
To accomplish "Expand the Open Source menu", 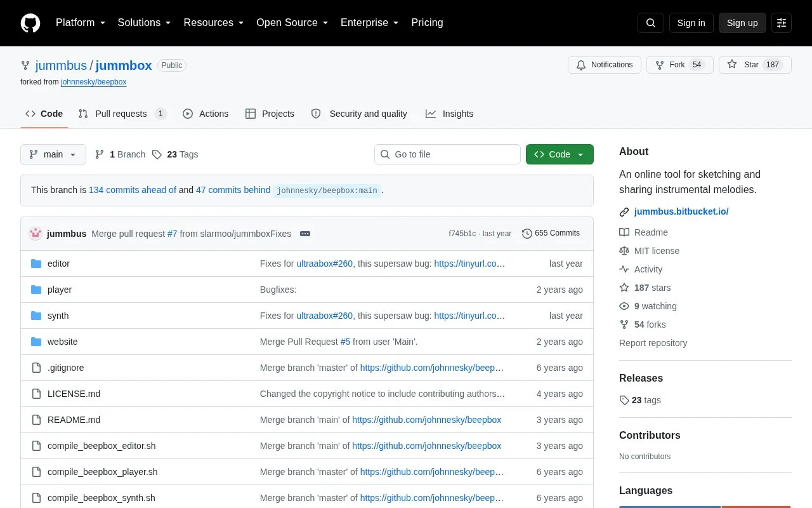I will 292,23.
